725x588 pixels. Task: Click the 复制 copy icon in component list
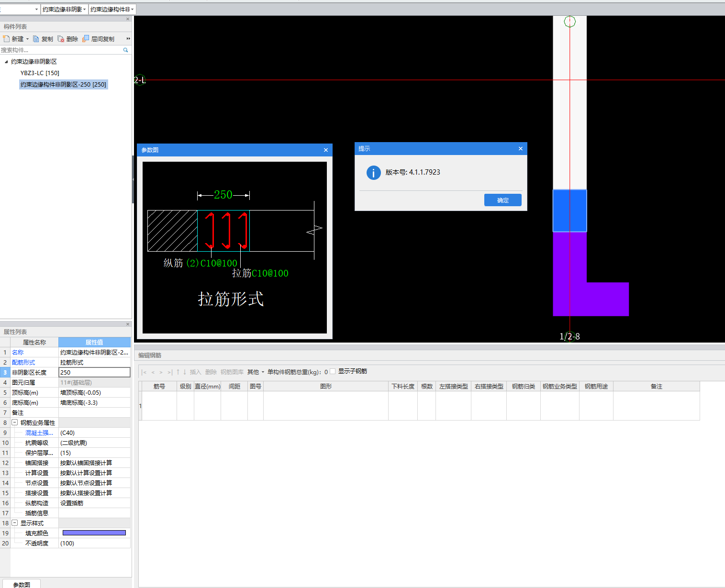36,39
